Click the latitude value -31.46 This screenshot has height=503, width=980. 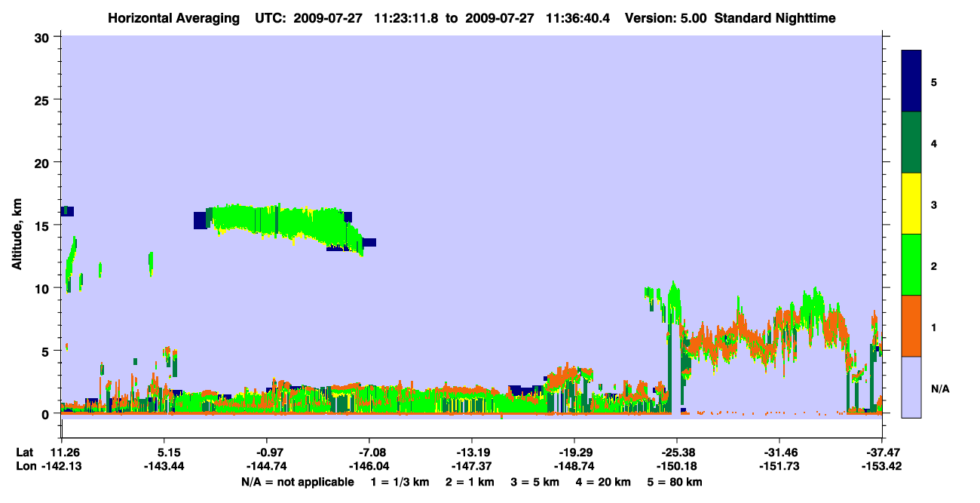click(x=779, y=453)
